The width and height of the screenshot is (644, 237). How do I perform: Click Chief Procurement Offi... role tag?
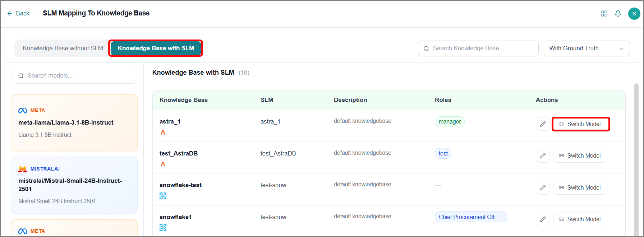point(471,217)
